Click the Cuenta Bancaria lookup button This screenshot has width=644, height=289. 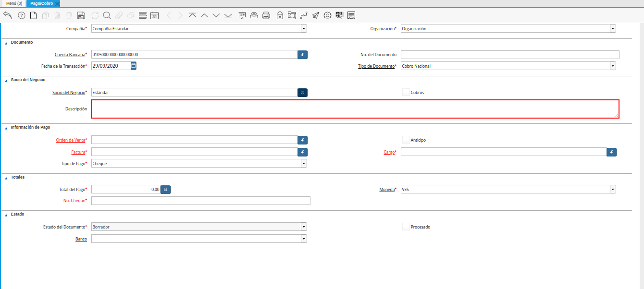(302, 55)
